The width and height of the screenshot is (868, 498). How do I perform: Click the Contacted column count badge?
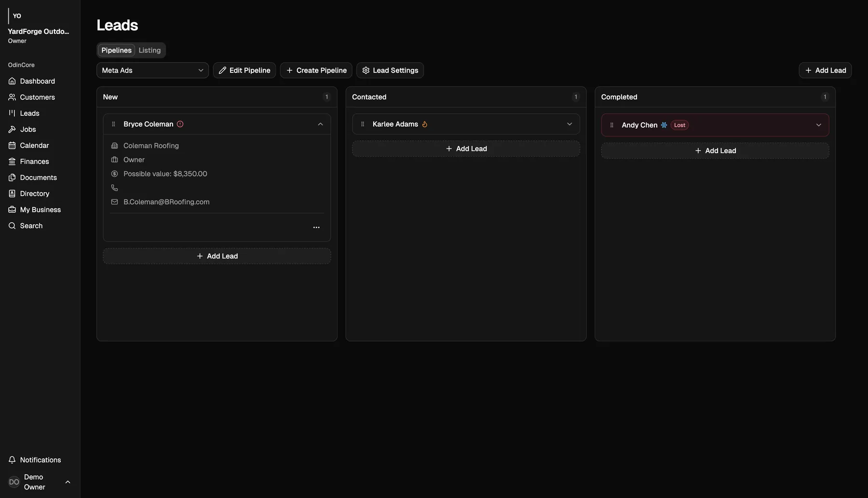576,97
